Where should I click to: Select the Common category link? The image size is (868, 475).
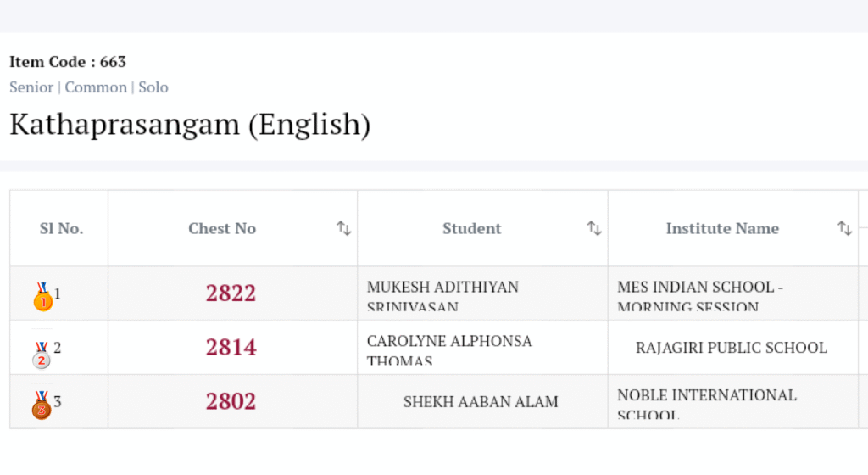tap(96, 87)
